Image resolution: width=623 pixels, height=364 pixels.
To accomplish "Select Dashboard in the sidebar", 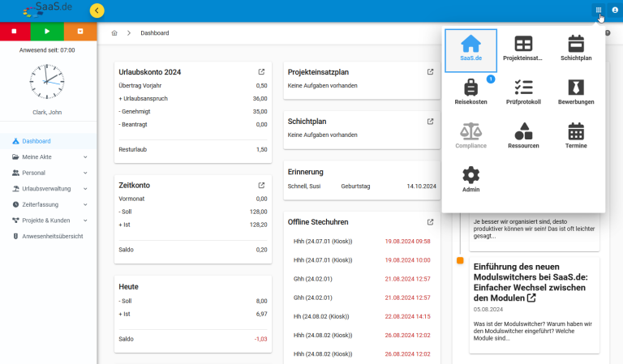I will point(37,141).
